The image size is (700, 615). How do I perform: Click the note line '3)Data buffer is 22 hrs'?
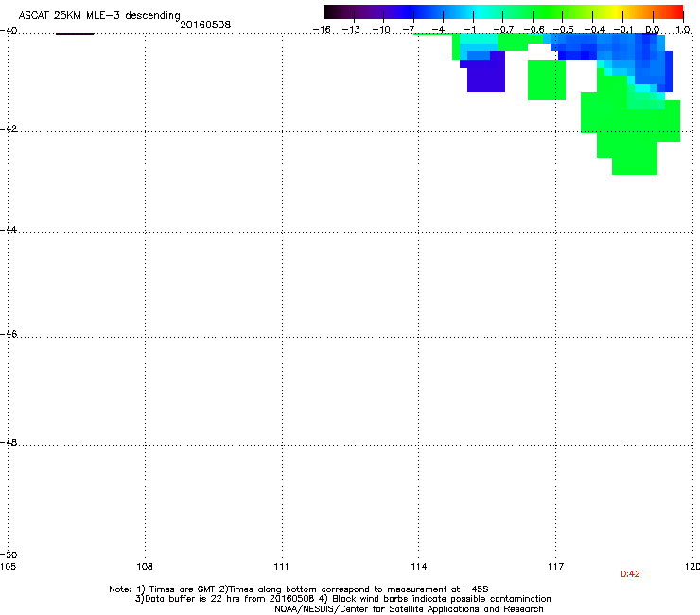[342, 599]
